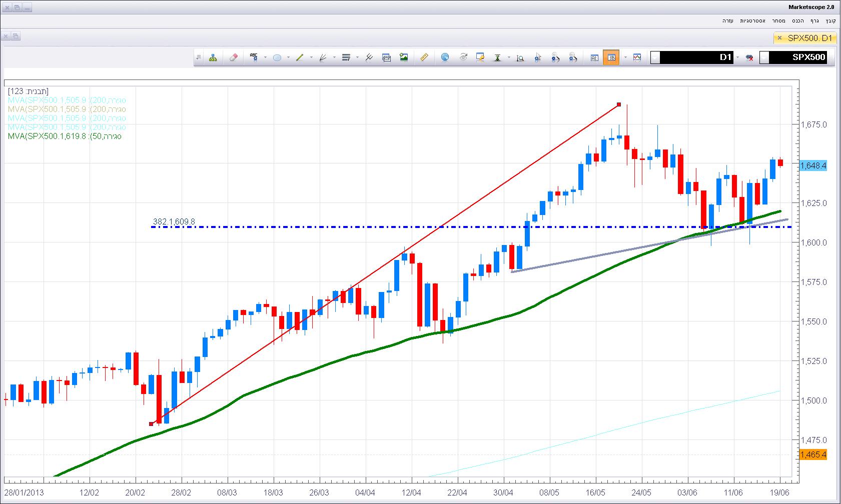The width and height of the screenshot is (841, 504).
Task: Select the cursor with plus icon
Action: click(x=538, y=57)
